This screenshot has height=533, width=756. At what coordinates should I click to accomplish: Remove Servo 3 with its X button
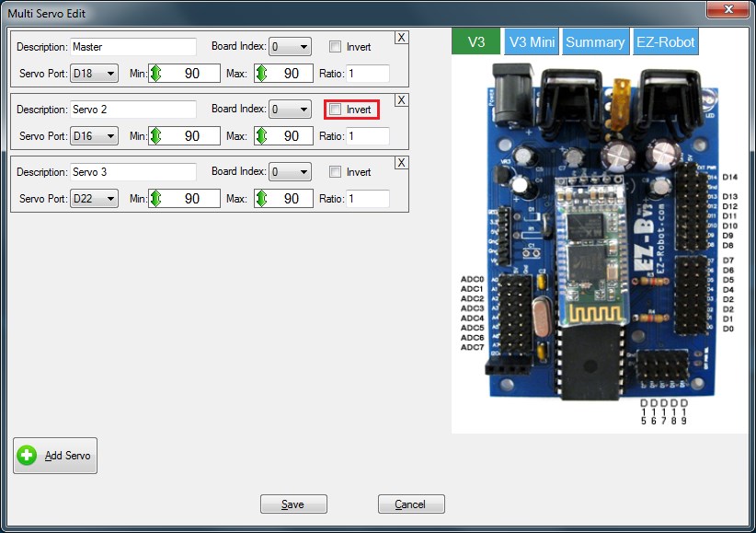point(401,163)
